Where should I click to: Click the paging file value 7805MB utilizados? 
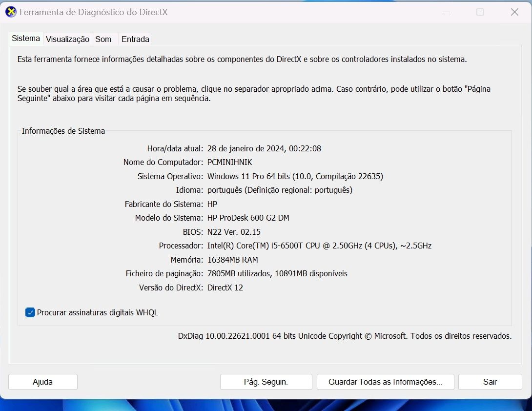pyautogui.click(x=277, y=273)
